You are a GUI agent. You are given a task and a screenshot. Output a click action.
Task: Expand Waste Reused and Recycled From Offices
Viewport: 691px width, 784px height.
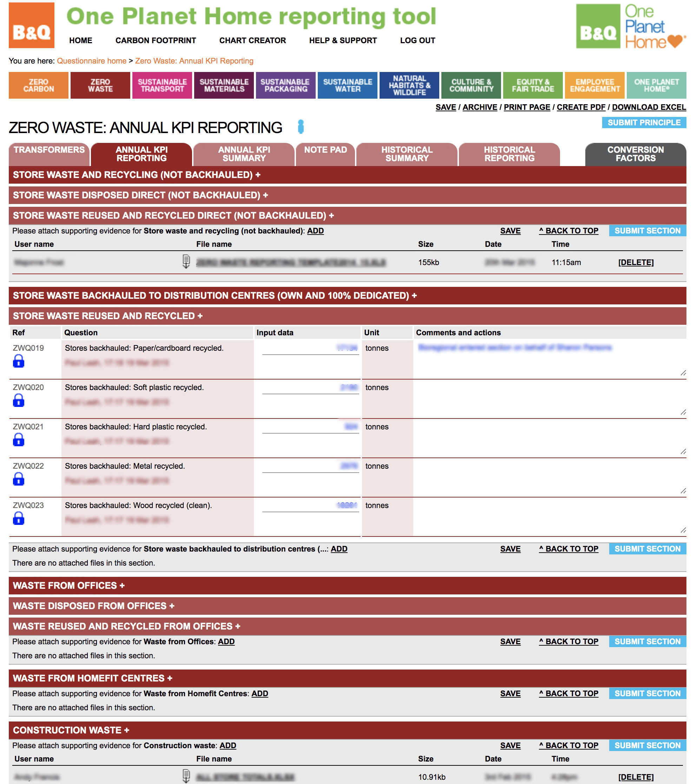click(x=347, y=626)
